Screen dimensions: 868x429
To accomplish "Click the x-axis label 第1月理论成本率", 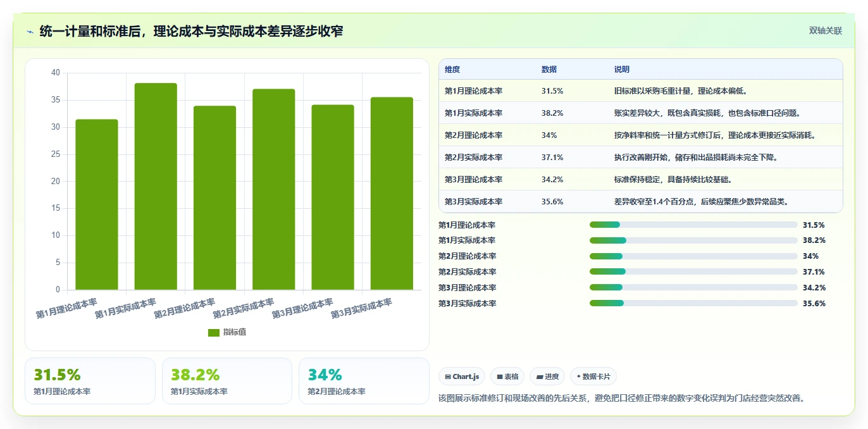I will (66, 309).
